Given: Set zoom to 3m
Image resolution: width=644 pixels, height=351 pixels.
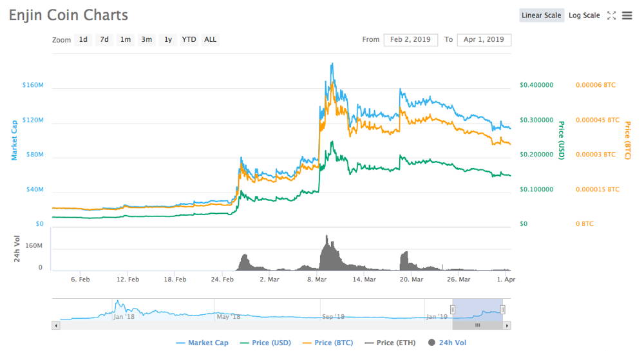Looking at the screenshot, I should point(147,39).
